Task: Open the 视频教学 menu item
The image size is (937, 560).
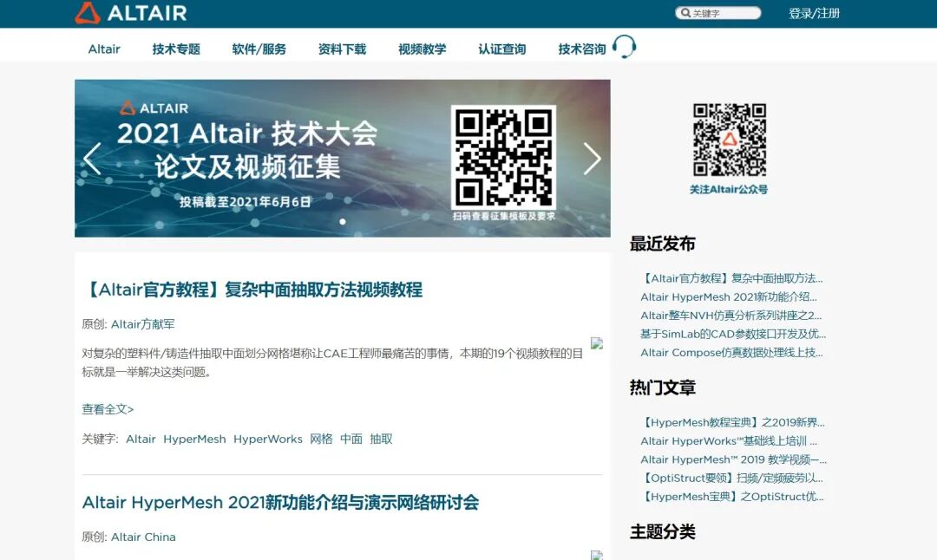Action: [x=423, y=49]
